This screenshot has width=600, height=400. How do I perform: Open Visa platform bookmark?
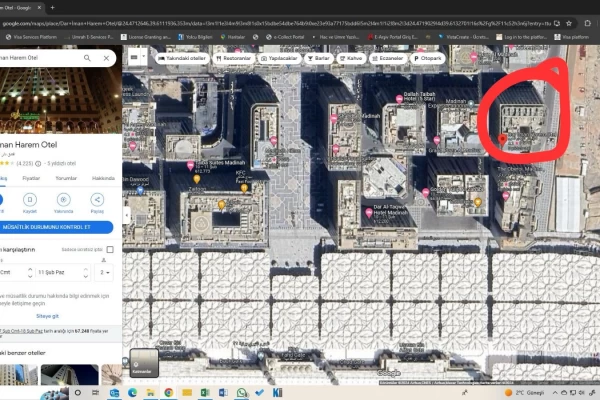(572, 37)
